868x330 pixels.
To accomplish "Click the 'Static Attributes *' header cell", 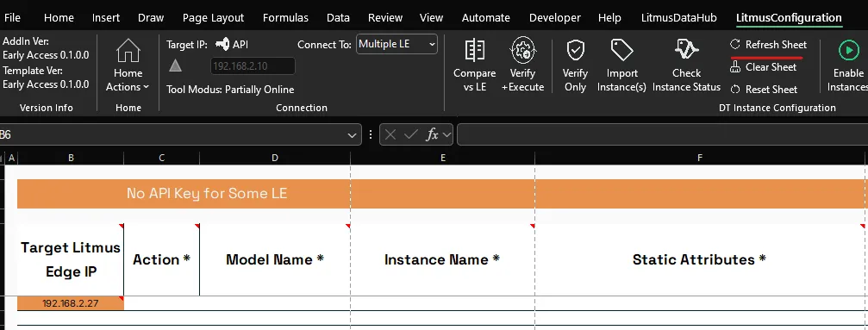I will [700, 259].
